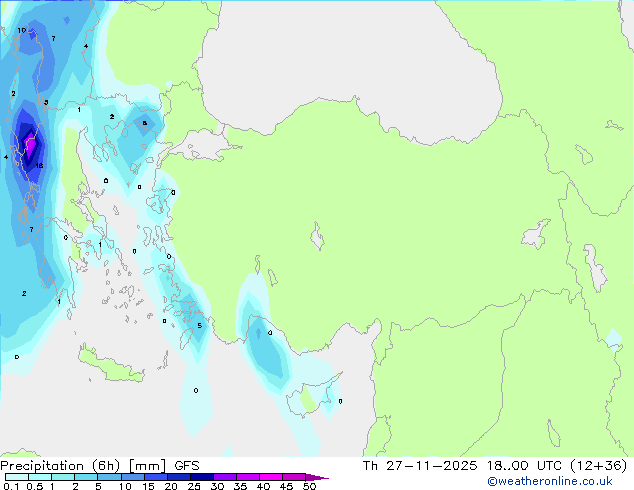Click the 'Th 27-11-2025' date text

pyautogui.click(x=420, y=466)
